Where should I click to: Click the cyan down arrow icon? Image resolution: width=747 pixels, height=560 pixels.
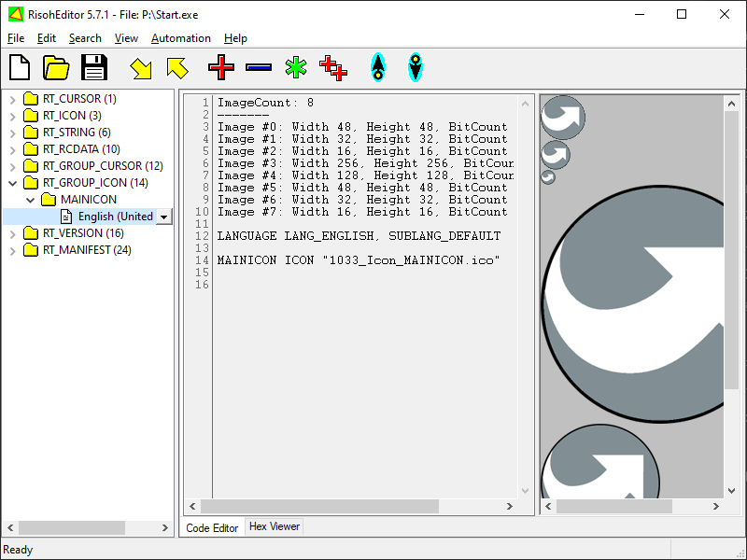click(416, 67)
